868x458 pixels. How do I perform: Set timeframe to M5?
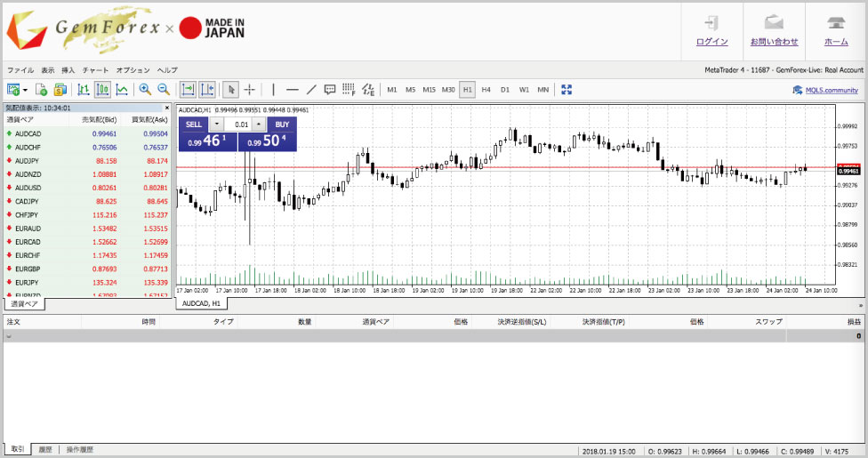[x=410, y=89]
